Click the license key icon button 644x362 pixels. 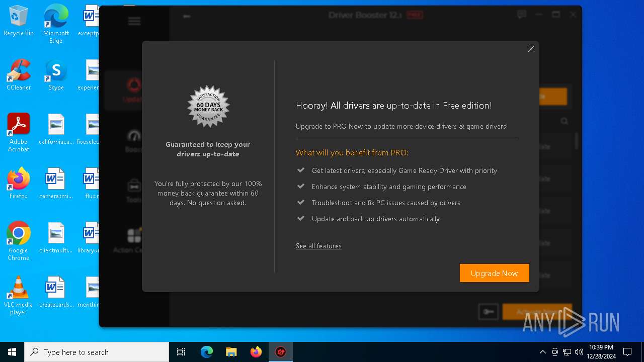[x=488, y=312]
